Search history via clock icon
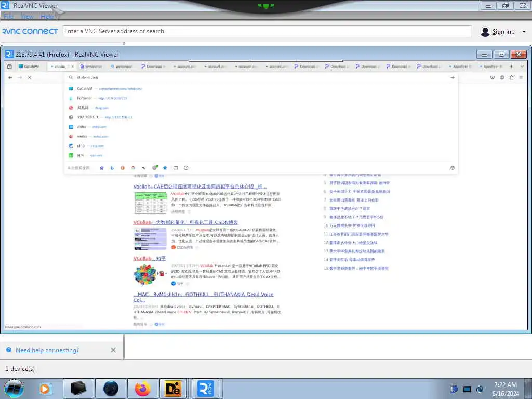This screenshot has height=399, width=532. point(186,168)
